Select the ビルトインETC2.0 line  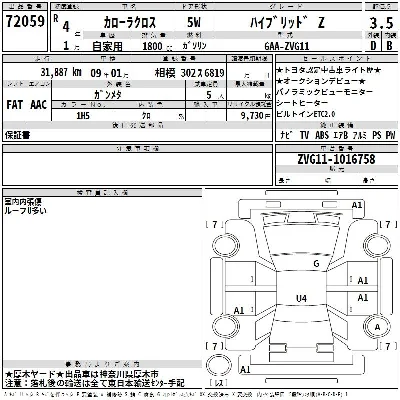[306, 114]
